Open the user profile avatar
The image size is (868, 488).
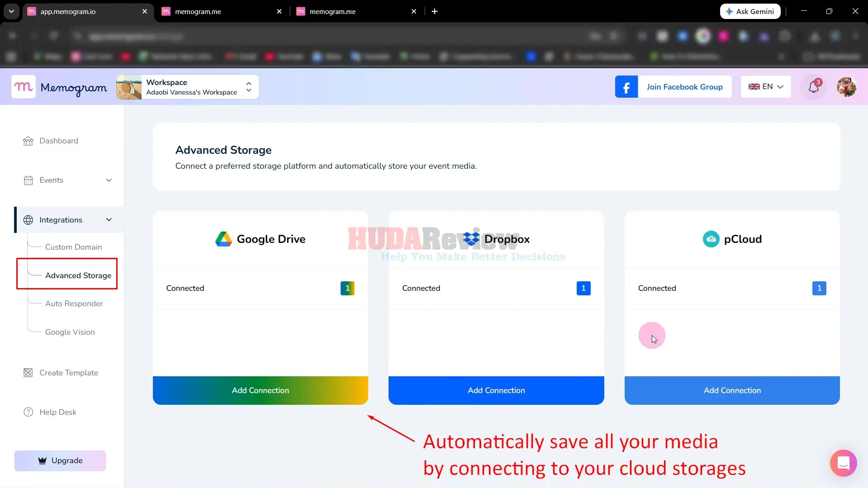tap(846, 86)
